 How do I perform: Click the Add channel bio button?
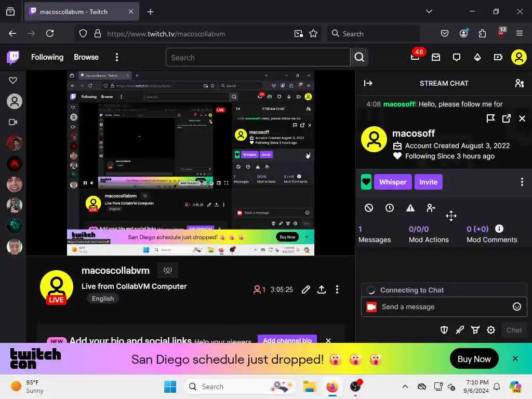click(287, 339)
